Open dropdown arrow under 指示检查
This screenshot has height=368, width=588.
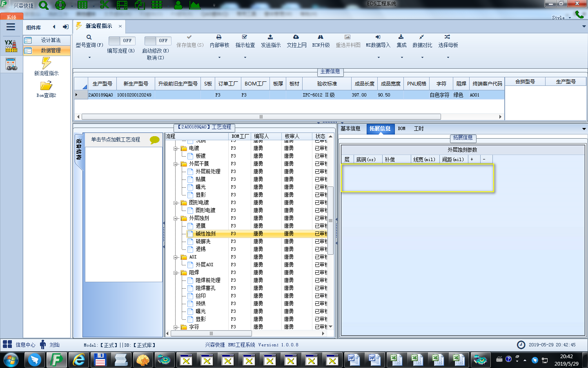tap(245, 58)
